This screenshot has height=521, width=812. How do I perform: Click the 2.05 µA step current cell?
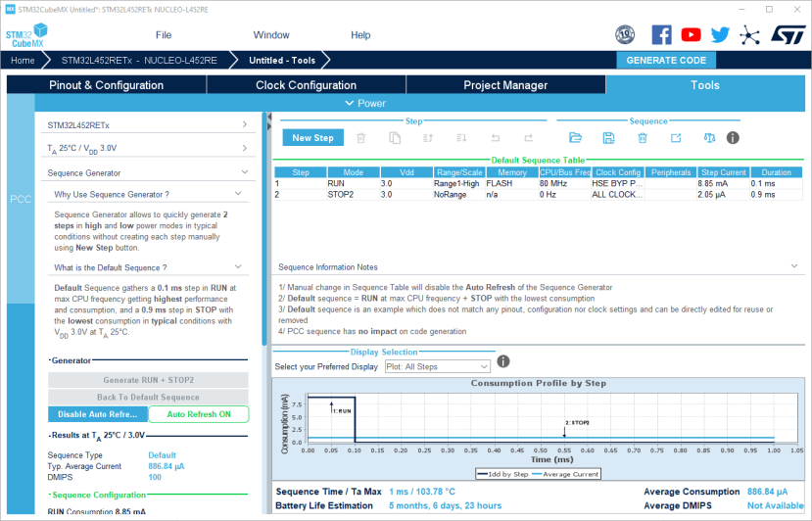tap(723, 194)
